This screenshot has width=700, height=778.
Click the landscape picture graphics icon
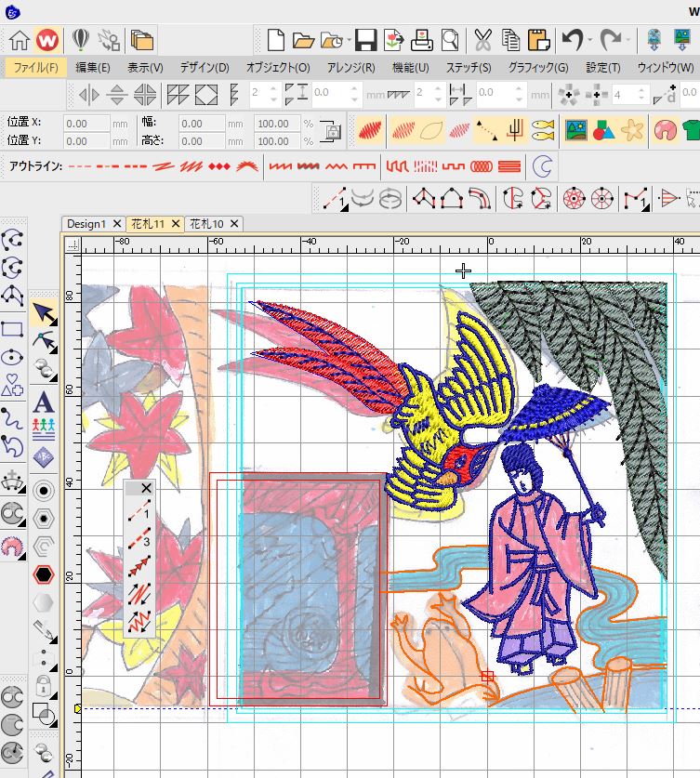(x=576, y=130)
